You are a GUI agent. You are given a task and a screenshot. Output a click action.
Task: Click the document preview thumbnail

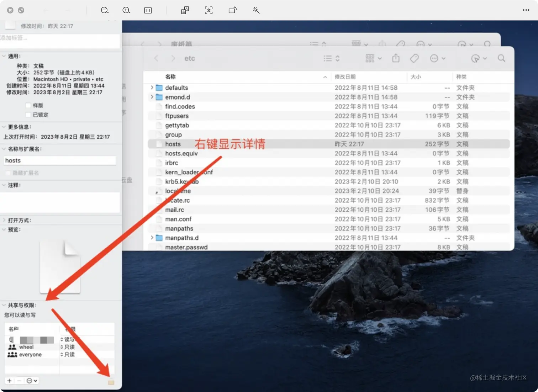(60, 266)
